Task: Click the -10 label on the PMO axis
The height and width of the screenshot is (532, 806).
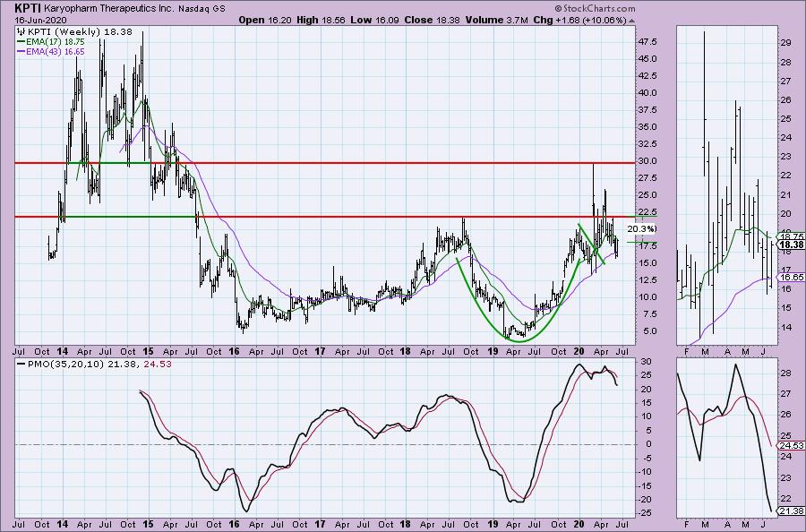Action: pyautogui.click(x=645, y=471)
